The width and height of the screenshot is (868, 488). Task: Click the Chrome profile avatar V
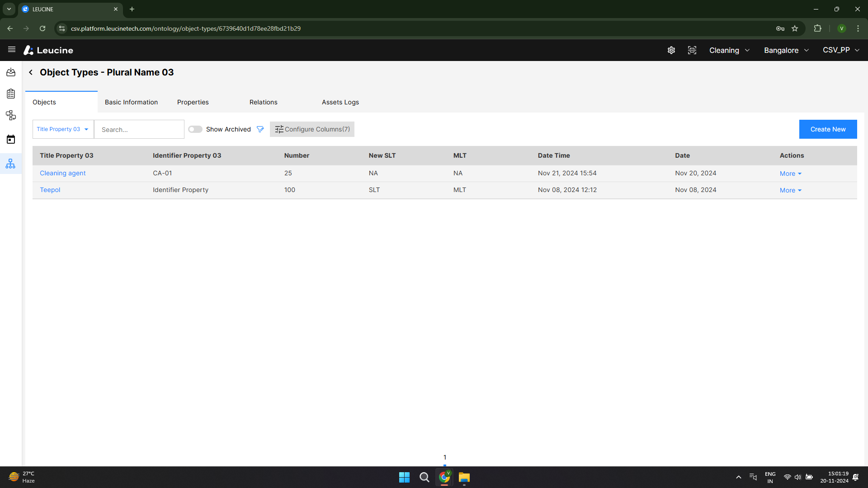[x=842, y=28]
